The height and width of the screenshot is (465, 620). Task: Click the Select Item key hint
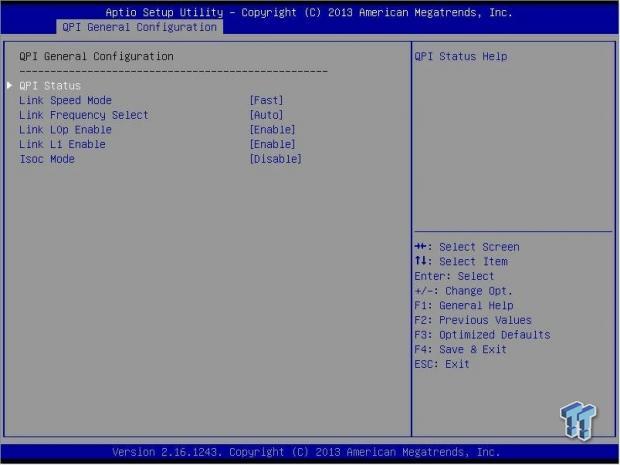pos(461,262)
